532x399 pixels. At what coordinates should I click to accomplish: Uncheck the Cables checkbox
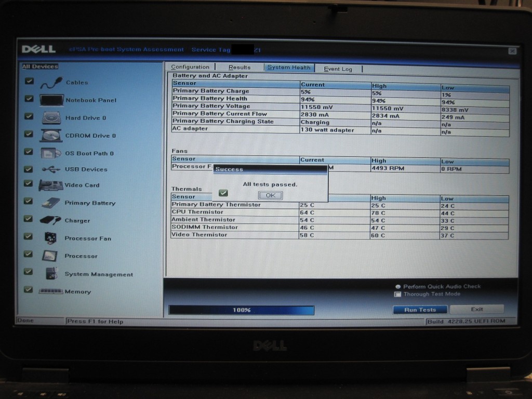(29, 81)
